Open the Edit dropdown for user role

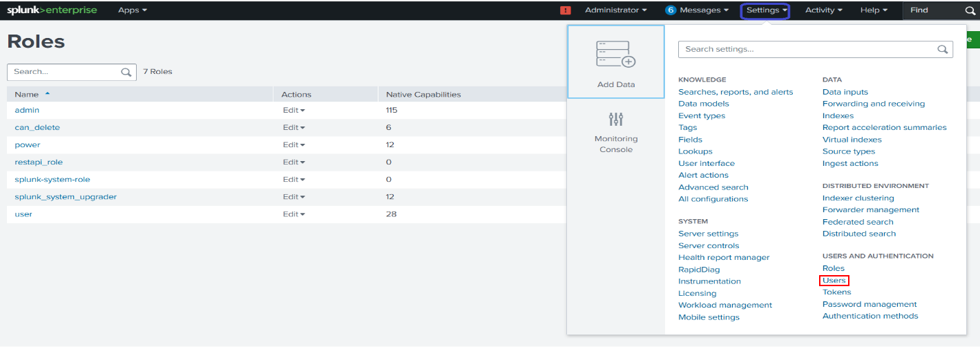point(294,214)
